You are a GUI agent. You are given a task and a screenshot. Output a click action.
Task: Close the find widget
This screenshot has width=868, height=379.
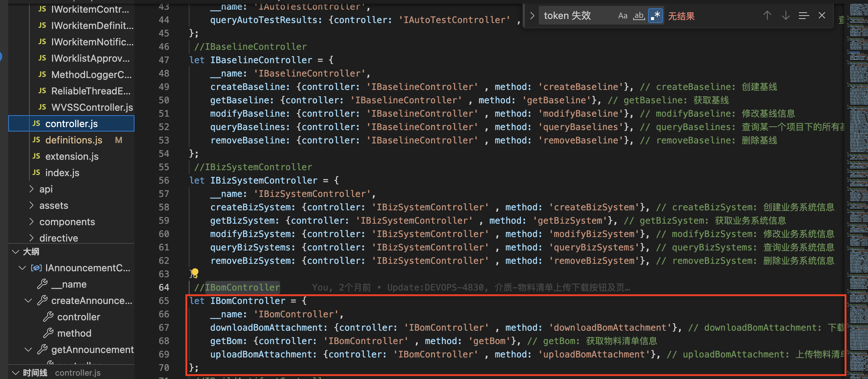coord(822,16)
